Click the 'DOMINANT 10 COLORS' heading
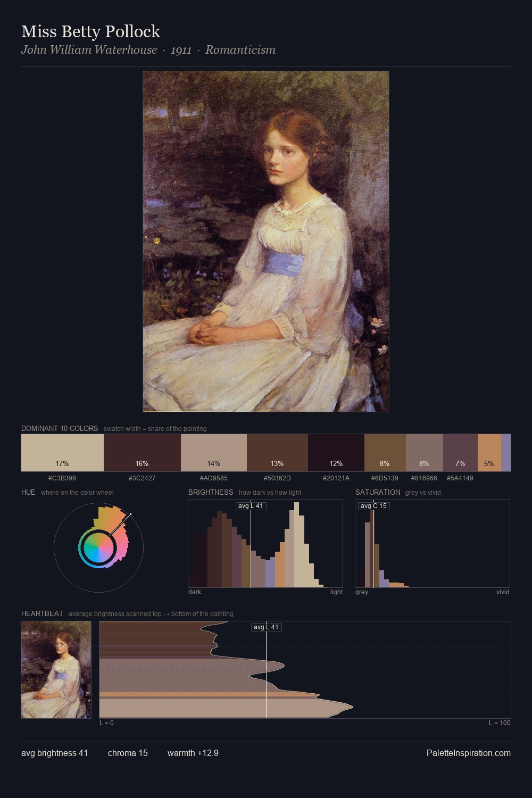 [x=60, y=428]
